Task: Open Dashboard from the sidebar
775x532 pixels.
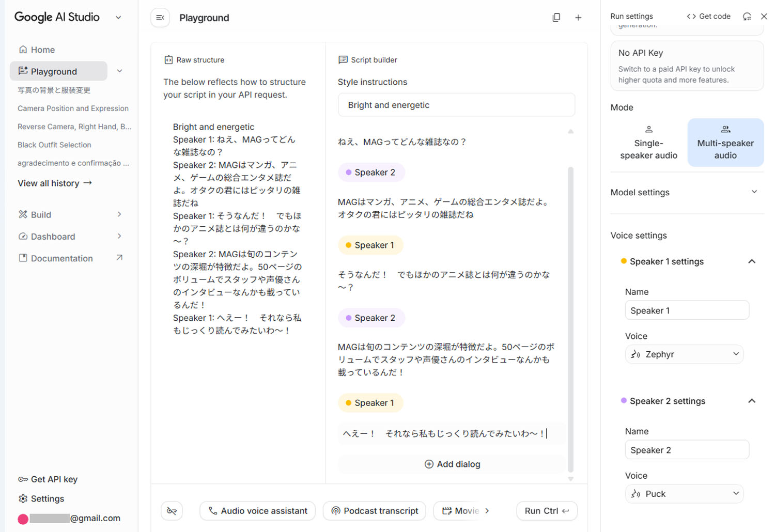Action: point(53,236)
